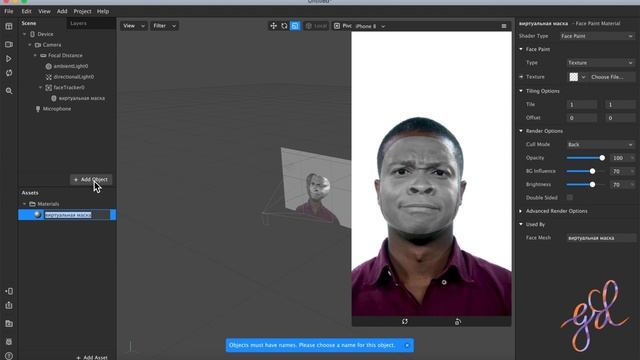The width and height of the screenshot is (640, 360).
Task: Click the Add Object button
Action: [x=91, y=180]
